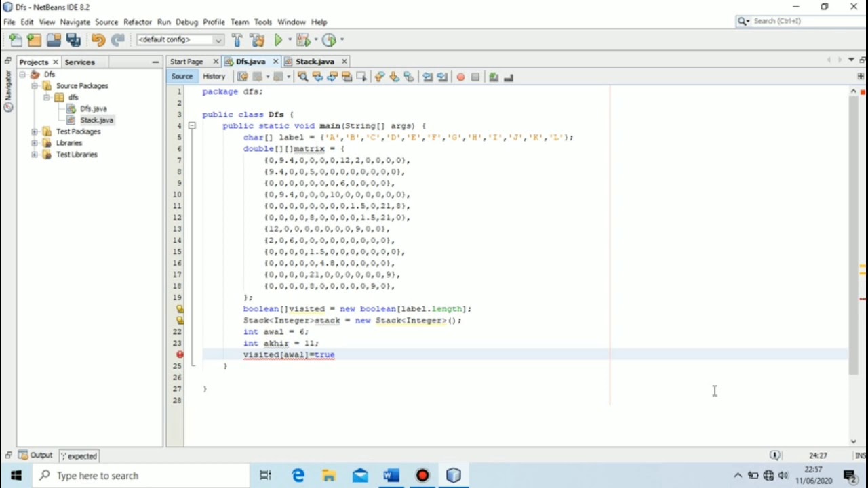
Task: Close the Dfs.java editor tab
Action: click(275, 62)
